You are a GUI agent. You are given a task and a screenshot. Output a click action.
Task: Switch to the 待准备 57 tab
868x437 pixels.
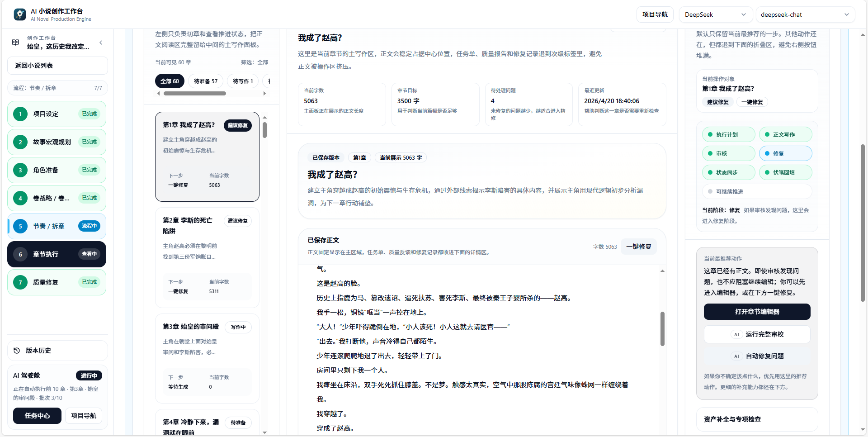point(205,81)
